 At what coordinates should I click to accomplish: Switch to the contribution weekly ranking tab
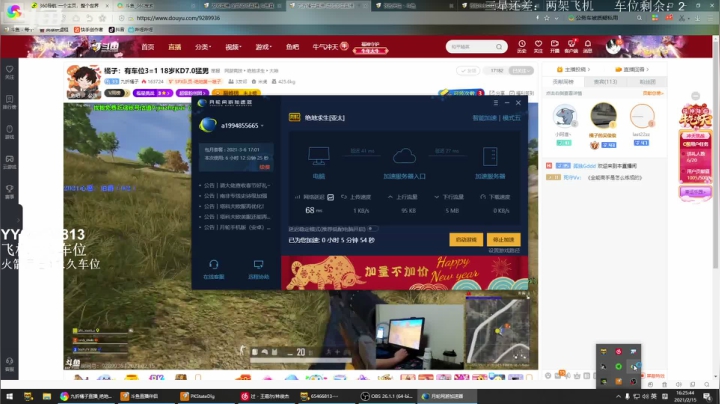click(x=563, y=82)
